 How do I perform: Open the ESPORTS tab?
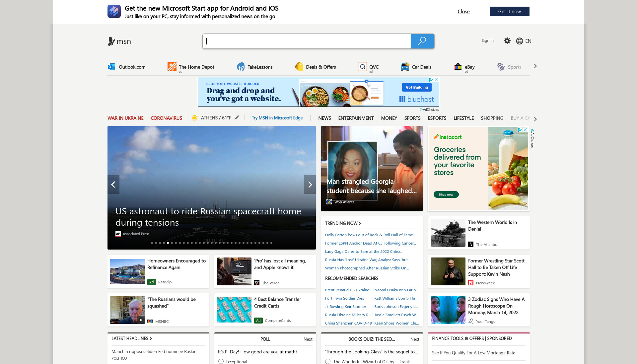(437, 118)
